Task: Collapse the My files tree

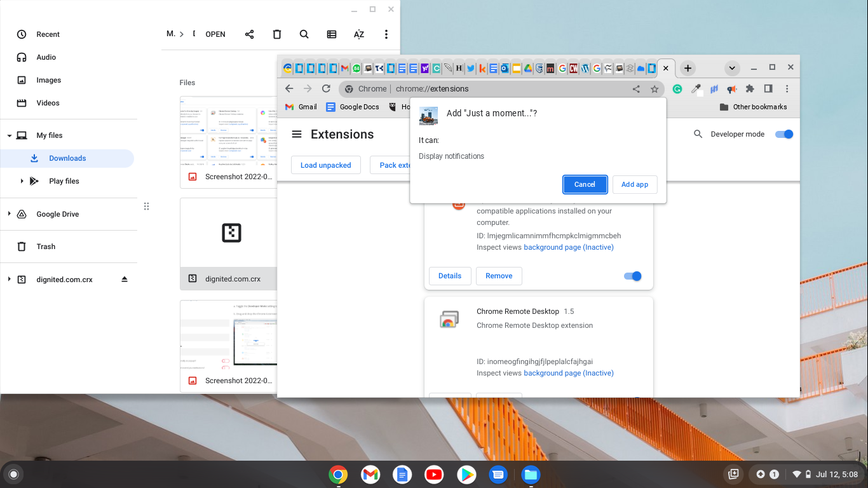Action: pyautogui.click(x=10, y=135)
